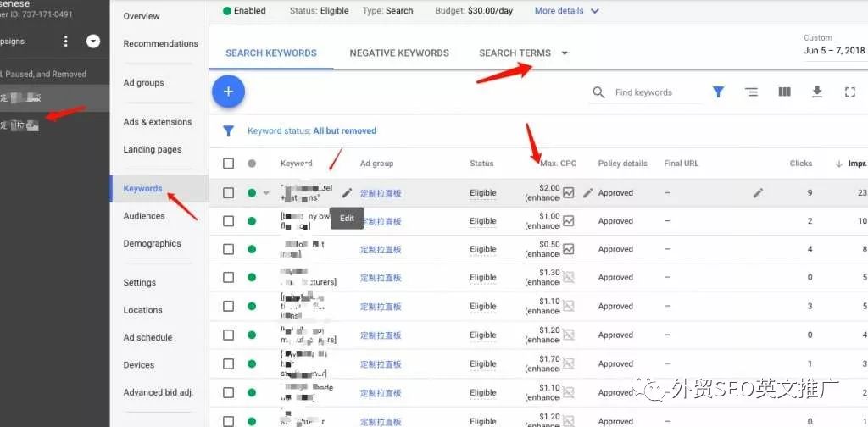The image size is (868, 427).
Task: Click the search magnifier icon
Action: [x=598, y=92]
